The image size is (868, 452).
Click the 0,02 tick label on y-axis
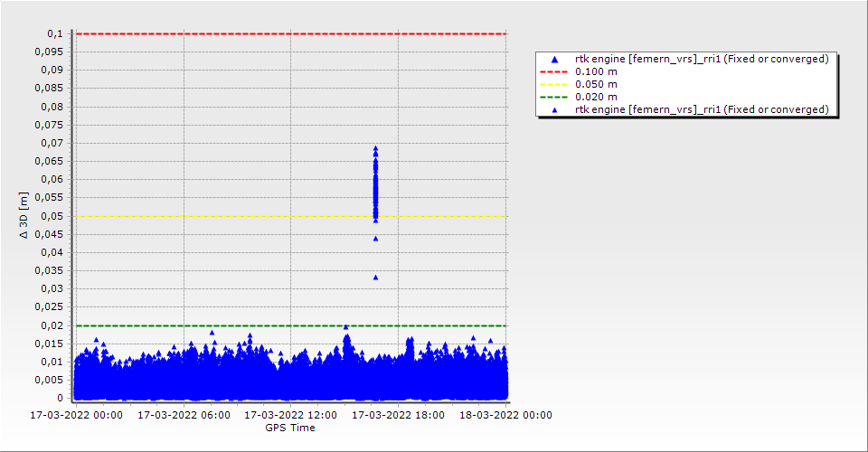pyautogui.click(x=52, y=325)
